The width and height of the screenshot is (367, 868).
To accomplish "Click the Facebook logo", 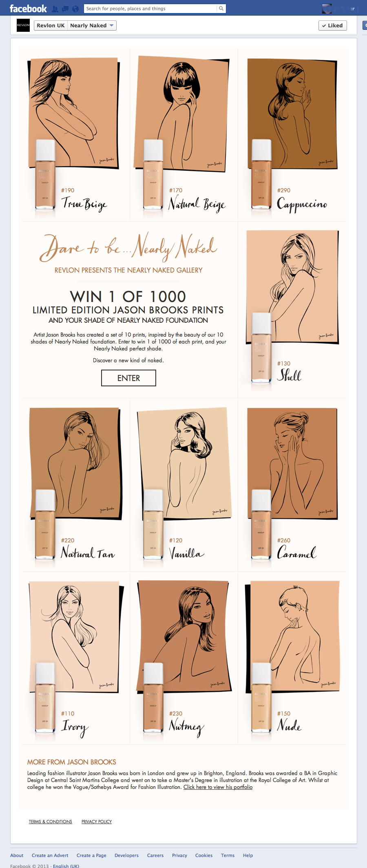I will (x=28, y=9).
